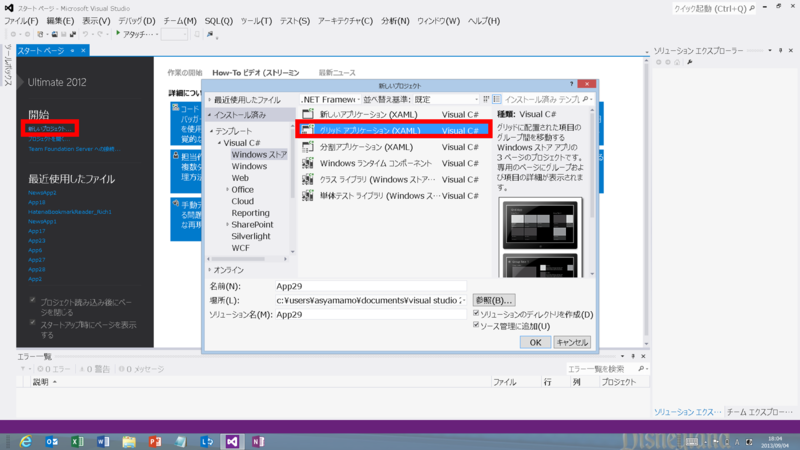Switch to 最新ニュース tab

337,73
